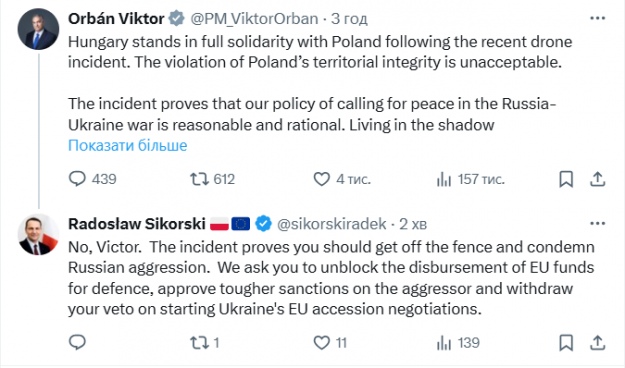Open the three-dot menu on the top post
The height and width of the screenshot is (368, 625).
tap(597, 18)
